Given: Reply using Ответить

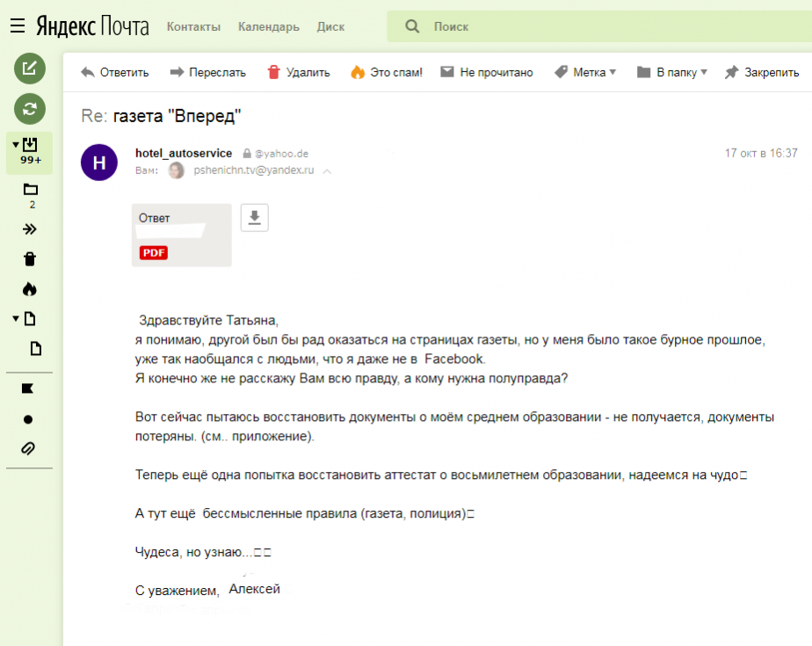Looking at the screenshot, I should click(x=115, y=73).
